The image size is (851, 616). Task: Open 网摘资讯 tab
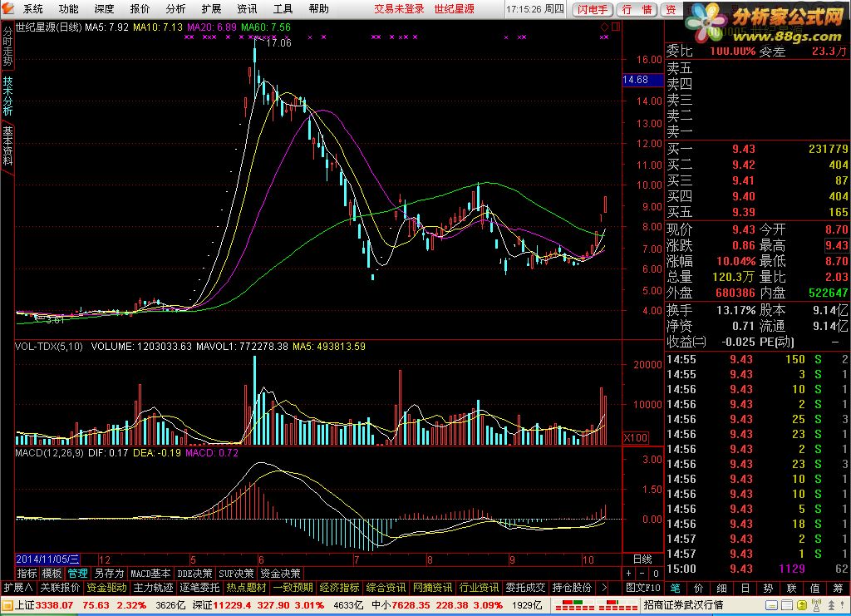coord(432,588)
